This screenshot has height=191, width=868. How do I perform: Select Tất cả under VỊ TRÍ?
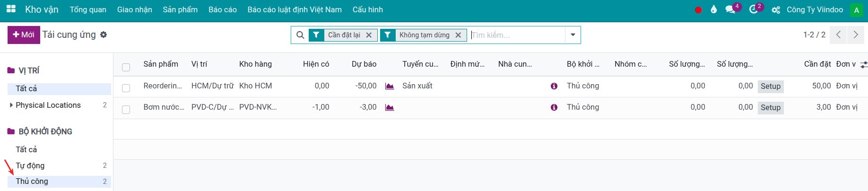59,89
